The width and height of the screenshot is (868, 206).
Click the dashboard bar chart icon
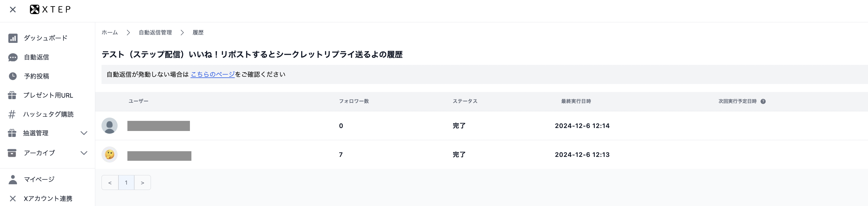(x=13, y=38)
